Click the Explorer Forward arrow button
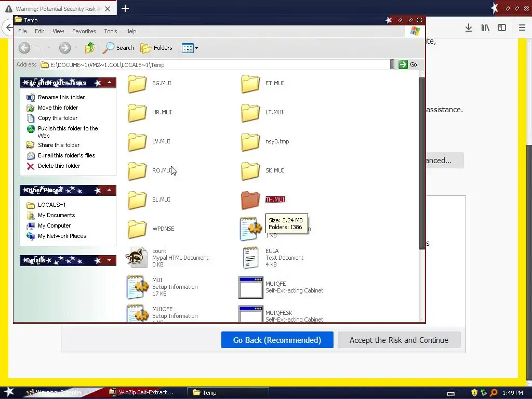 (x=65, y=48)
